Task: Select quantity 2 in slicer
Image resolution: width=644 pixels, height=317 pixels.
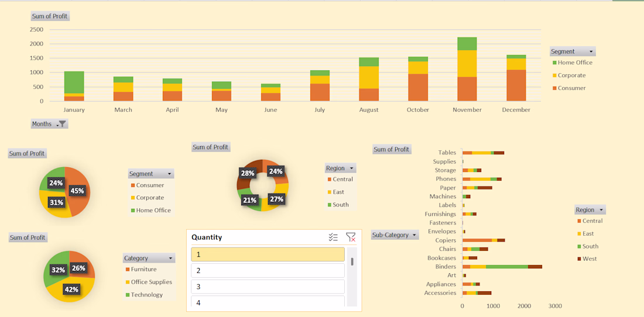Action: coord(268,270)
